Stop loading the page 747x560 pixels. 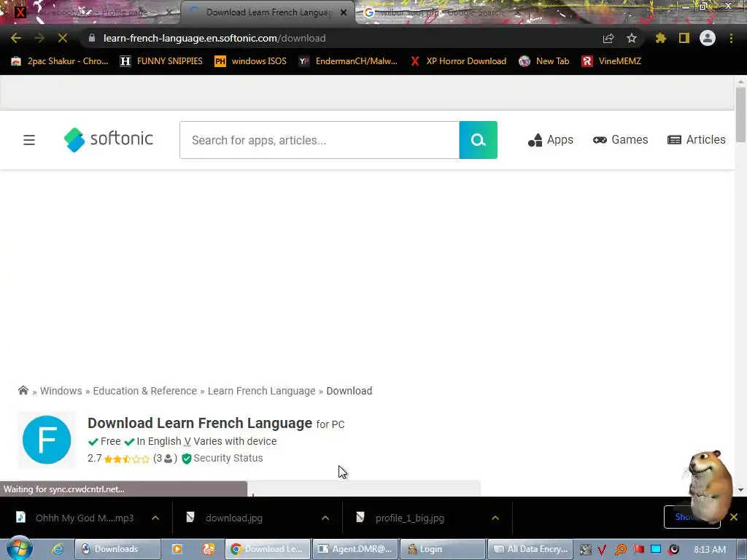coord(63,38)
